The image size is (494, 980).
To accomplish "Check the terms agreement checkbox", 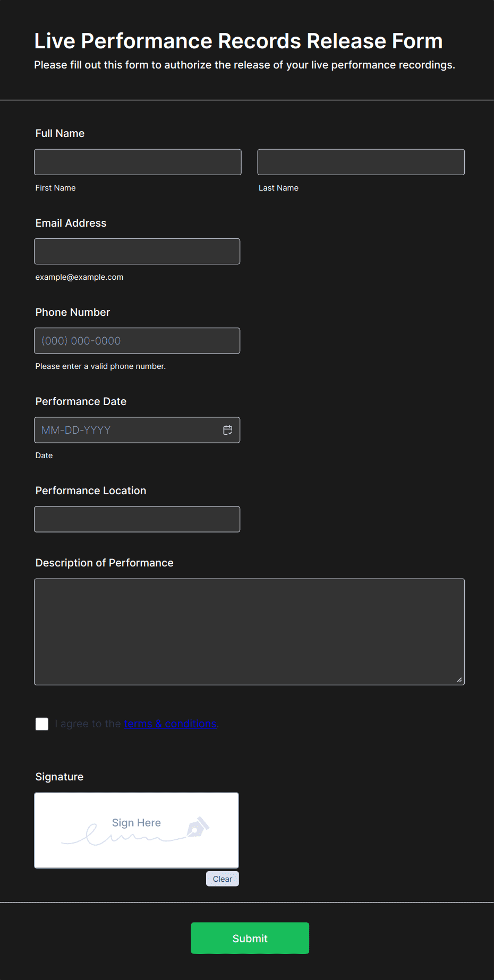I will pos(42,724).
